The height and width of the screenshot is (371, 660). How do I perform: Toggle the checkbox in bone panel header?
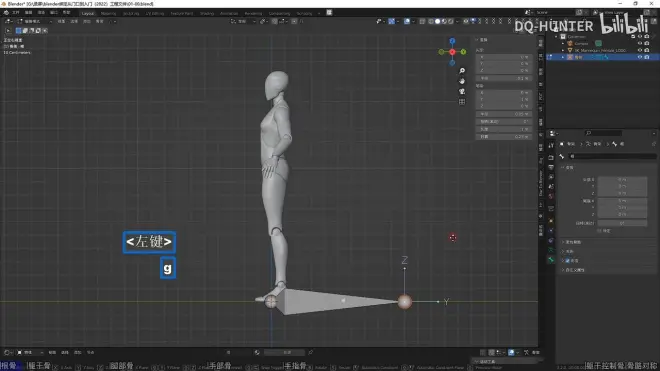tap(567, 261)
